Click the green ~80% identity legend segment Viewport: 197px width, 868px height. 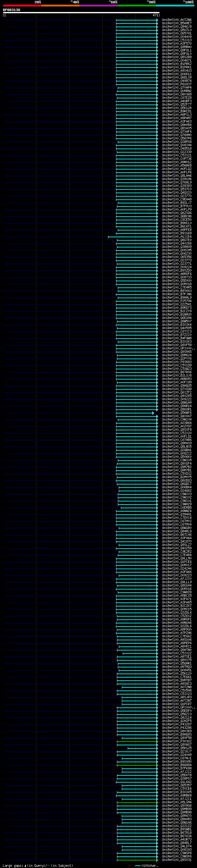(x=137, y=6)
